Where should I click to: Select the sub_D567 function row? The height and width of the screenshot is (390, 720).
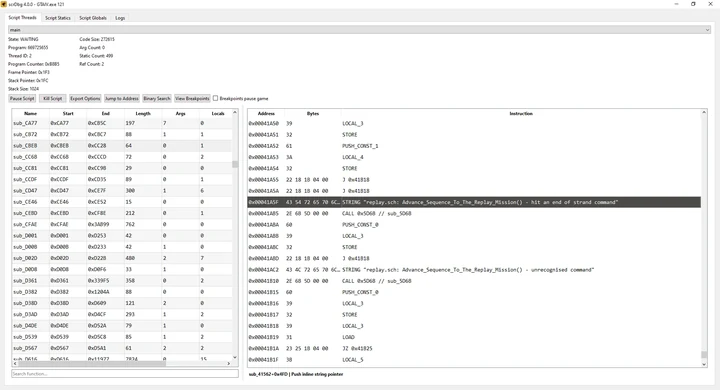tap(122, 348)
